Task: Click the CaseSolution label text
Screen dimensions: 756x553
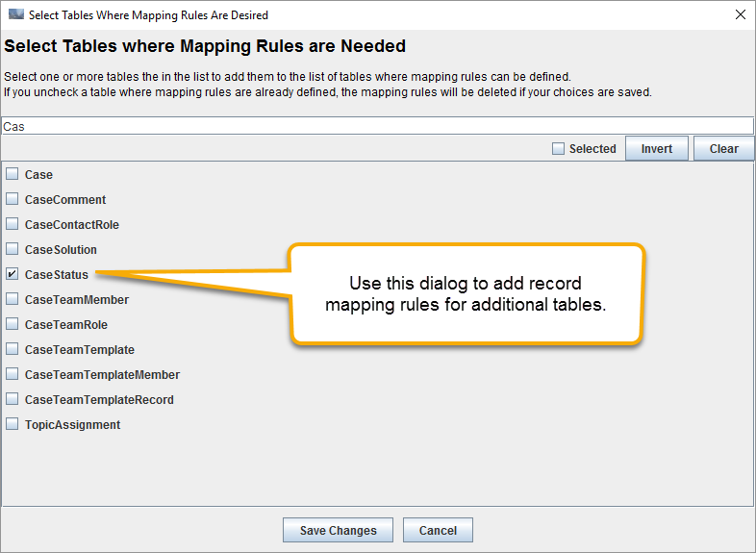Action: (x=61, y=250)
